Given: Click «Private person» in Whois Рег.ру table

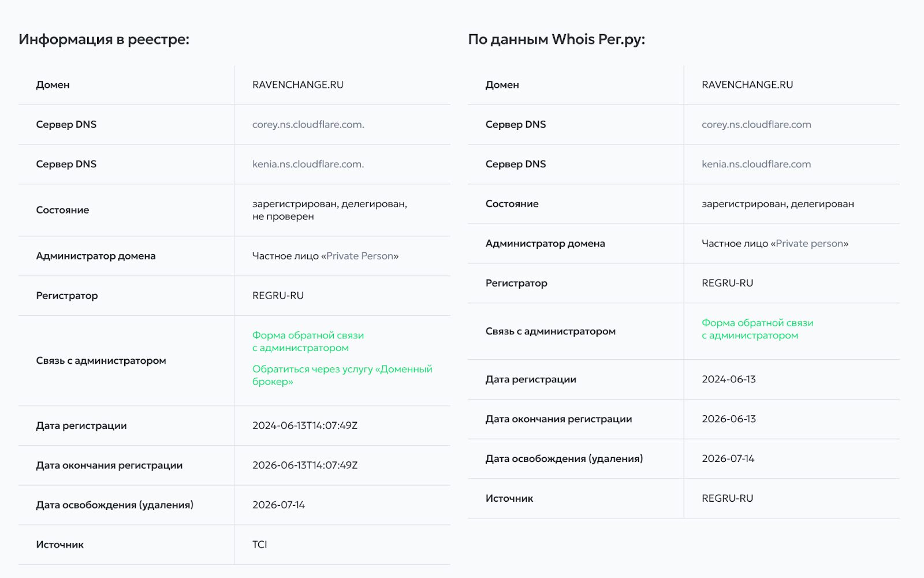Looking at the screenshot, I should click(809, 244).
